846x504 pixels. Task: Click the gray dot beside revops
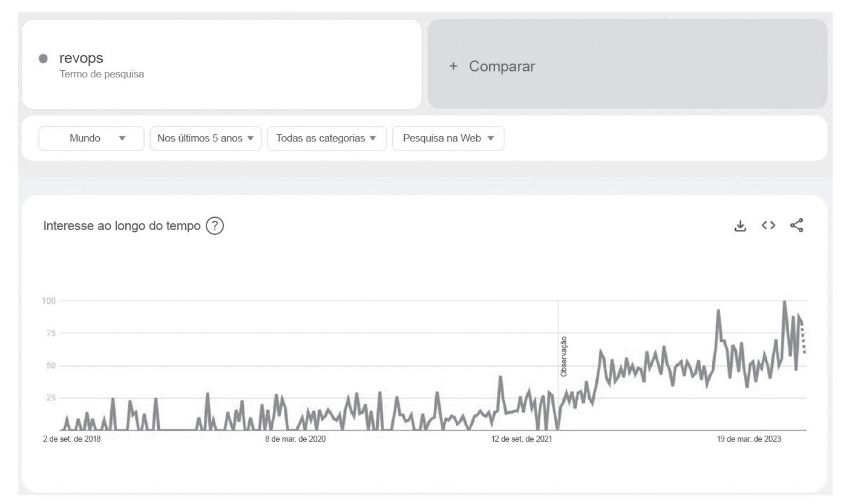44,59
